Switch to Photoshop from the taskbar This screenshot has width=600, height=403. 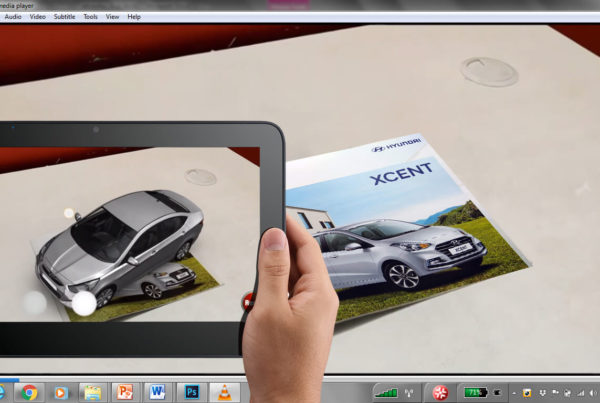192,391
